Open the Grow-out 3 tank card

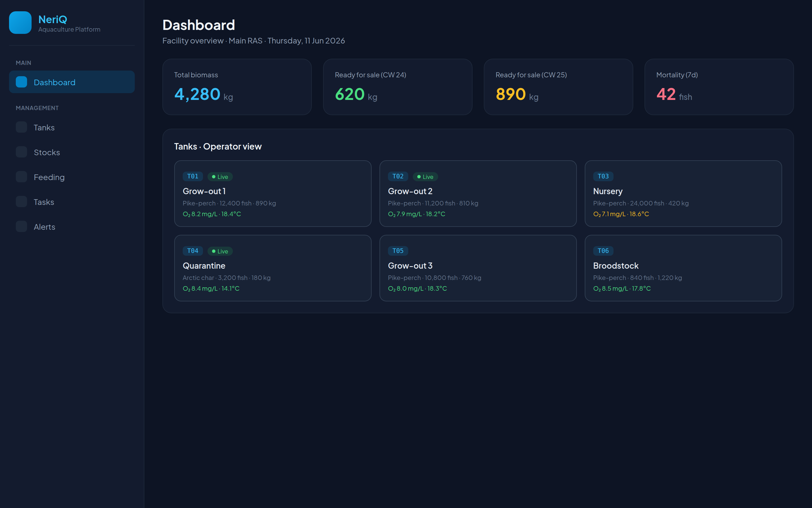coord(478,268)
